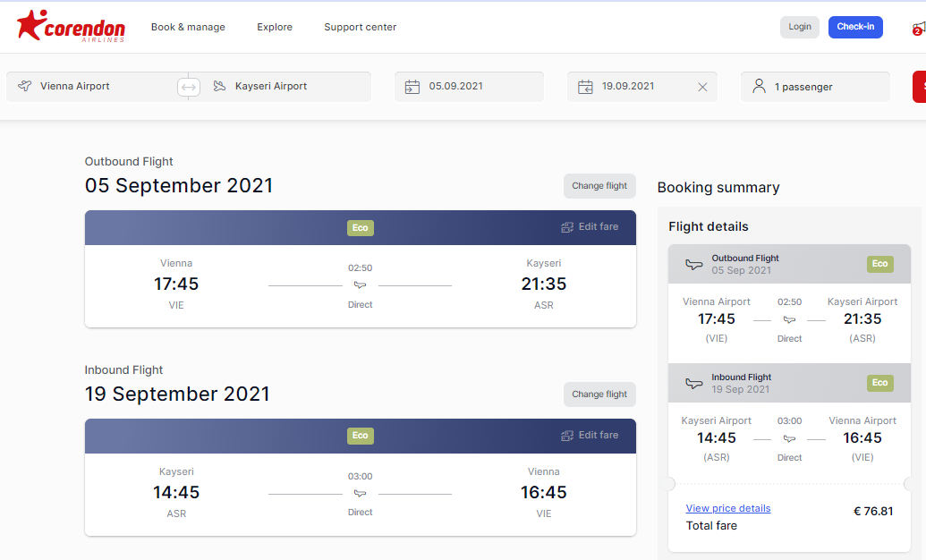Viewport: 926px width, 560px height.
Task: Open the Book & manage menu
Action: 188,27
